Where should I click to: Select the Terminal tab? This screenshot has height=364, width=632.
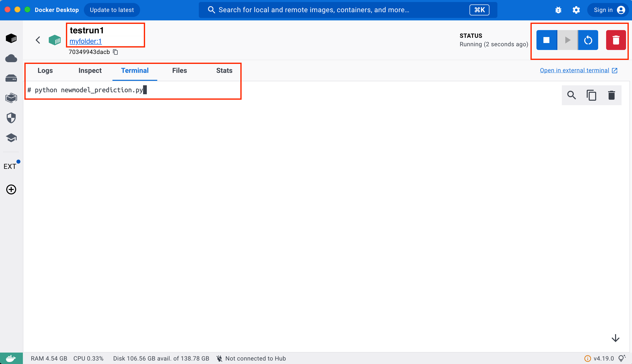tap(135, 71)
